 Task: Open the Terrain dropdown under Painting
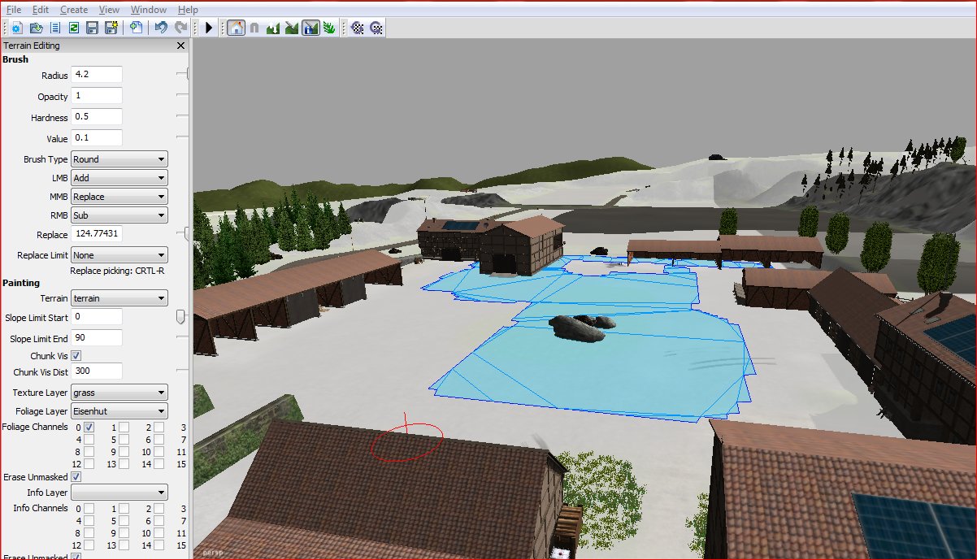(119, 298)
